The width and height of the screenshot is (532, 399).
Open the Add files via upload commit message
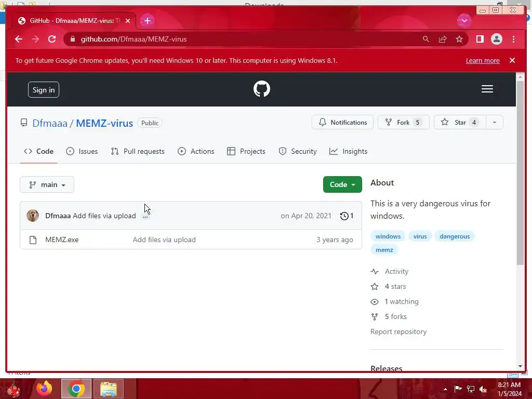point(104,216)
